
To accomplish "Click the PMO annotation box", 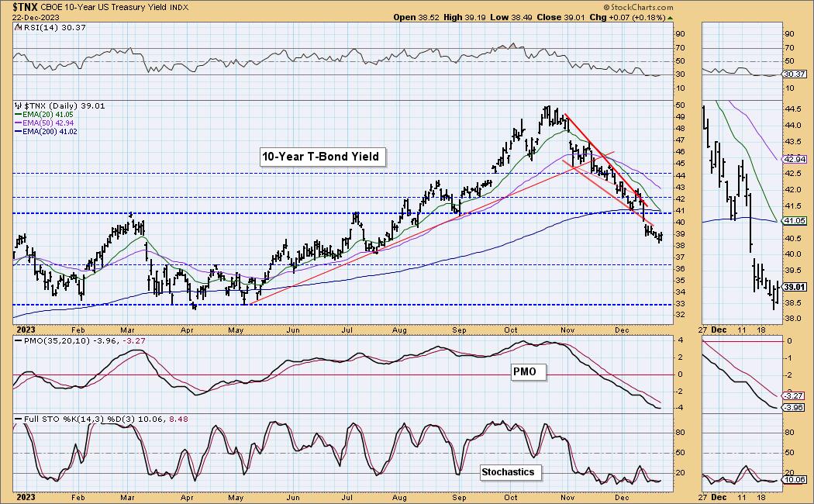I will pos(529,371).
